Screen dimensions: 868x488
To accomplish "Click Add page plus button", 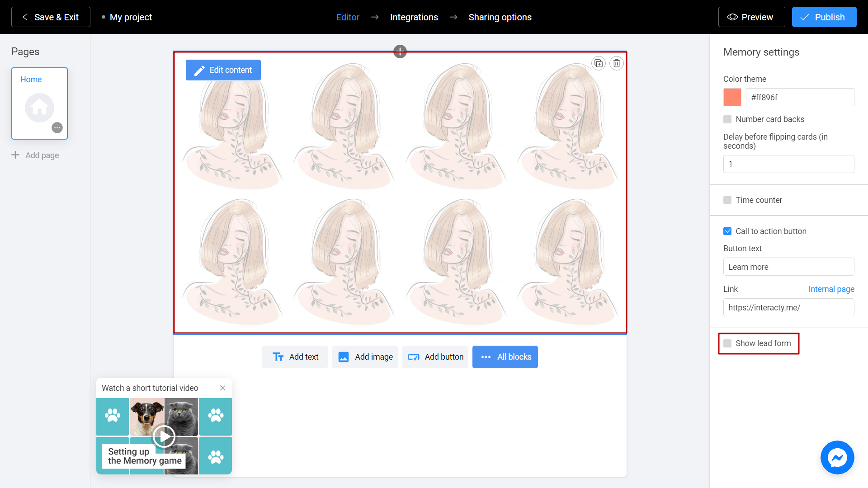I will point(35,155).
